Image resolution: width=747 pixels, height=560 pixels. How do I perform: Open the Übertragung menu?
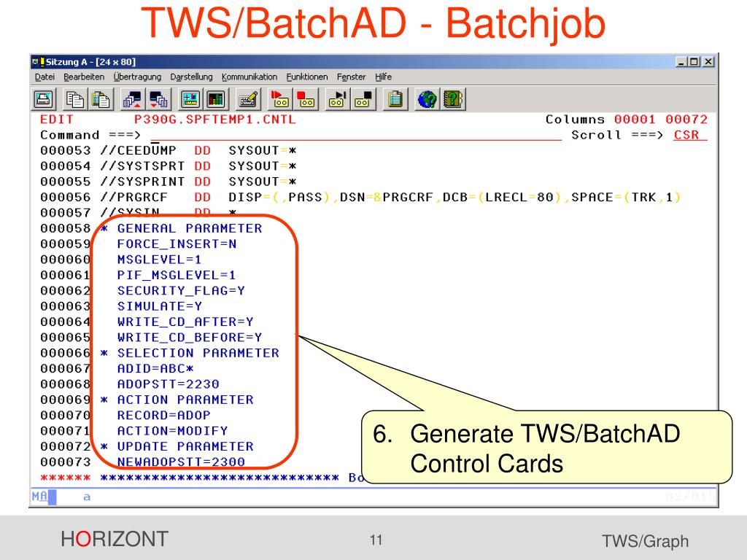[137, 77]
